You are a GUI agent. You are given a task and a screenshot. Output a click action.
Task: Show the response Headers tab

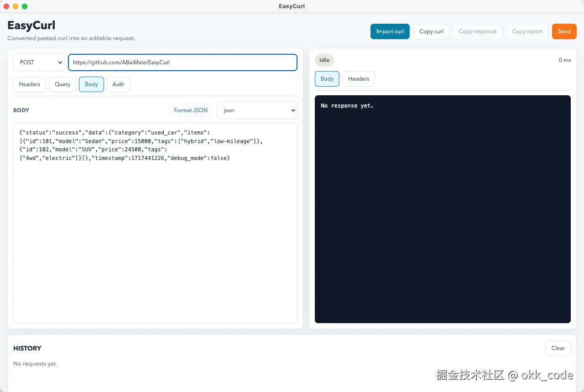359,79
